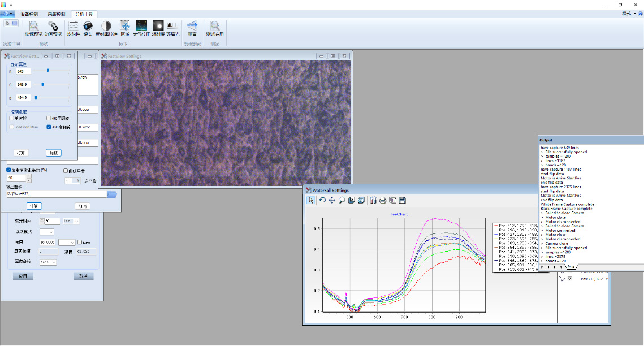The image size is (644, 346).
Task: Switch to the 设备控制 tab
Action: tap(30, 14)
